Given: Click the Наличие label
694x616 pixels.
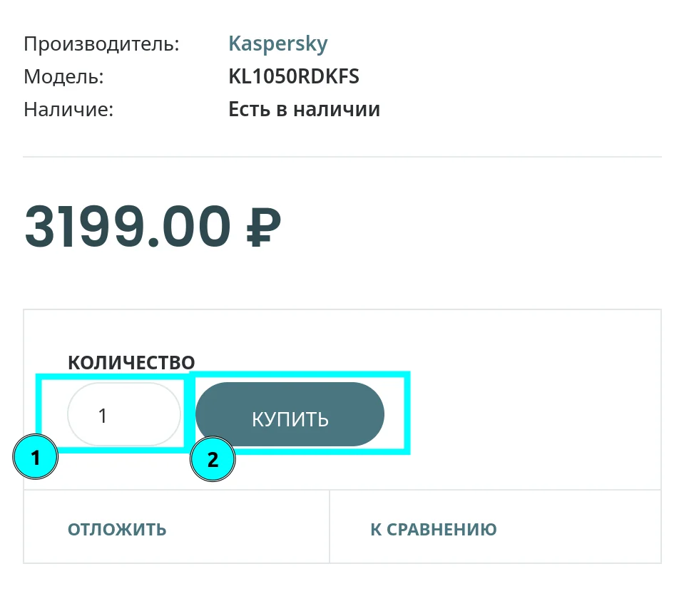Looking at the screenshot, I should (68, 109).
